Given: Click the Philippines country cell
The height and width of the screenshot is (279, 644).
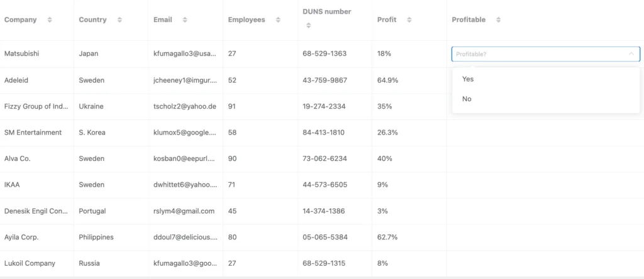Looking at the screenshot, I should click(111, 238).
